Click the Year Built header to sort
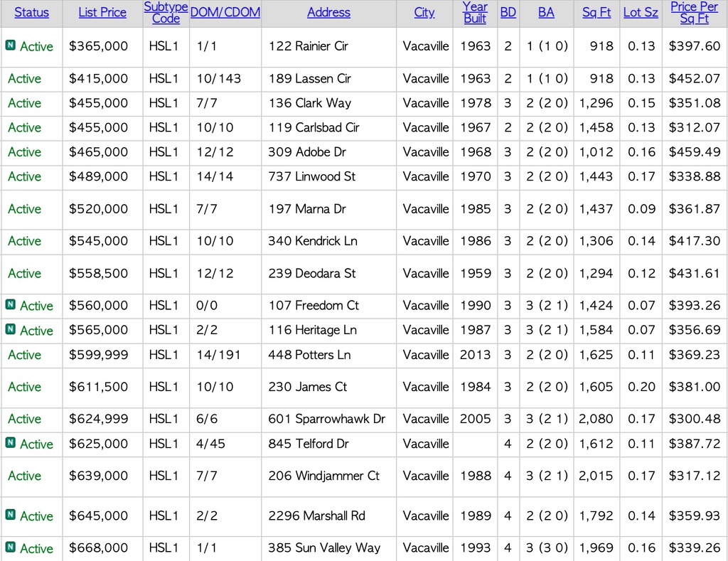The image size is (728, 561). (475, 13)
